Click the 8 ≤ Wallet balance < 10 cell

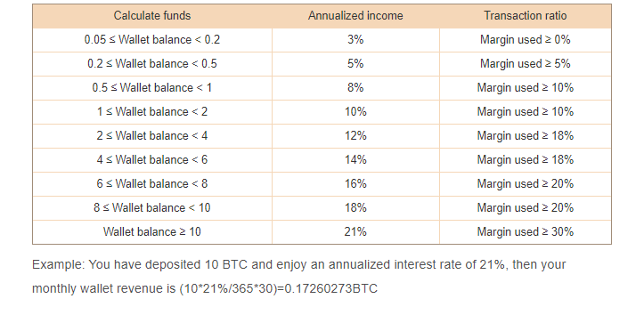tap(152, 208)
